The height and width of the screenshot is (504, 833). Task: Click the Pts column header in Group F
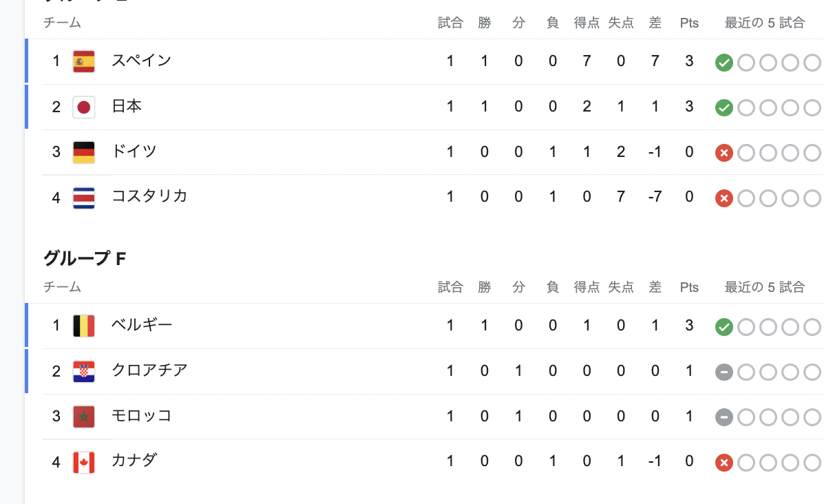click(689, 287)
